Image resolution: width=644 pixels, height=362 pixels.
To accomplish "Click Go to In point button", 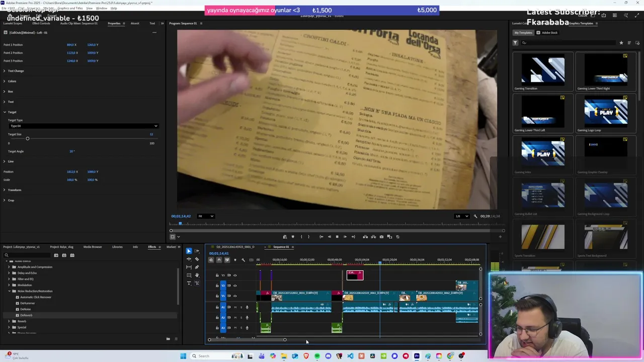I will click(321, 237).
